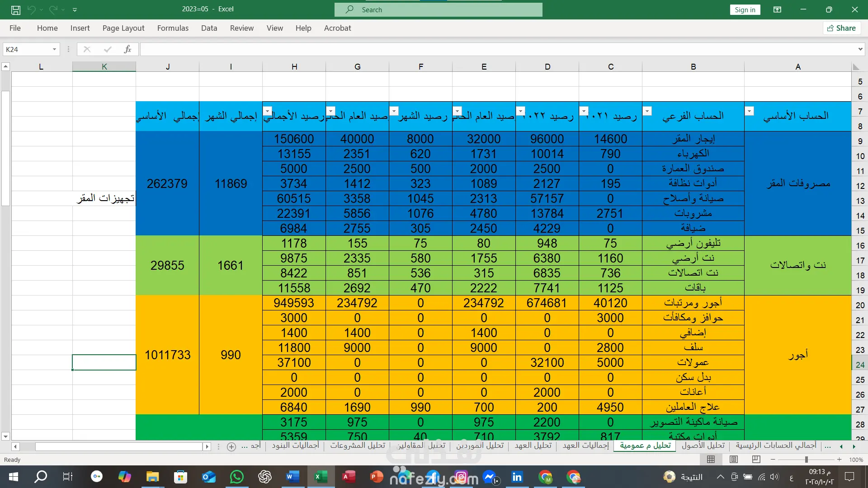Open WhatsApp from the Windows taskbar
Viewport: 868px width, 488px height.
[x=236, y=477]
